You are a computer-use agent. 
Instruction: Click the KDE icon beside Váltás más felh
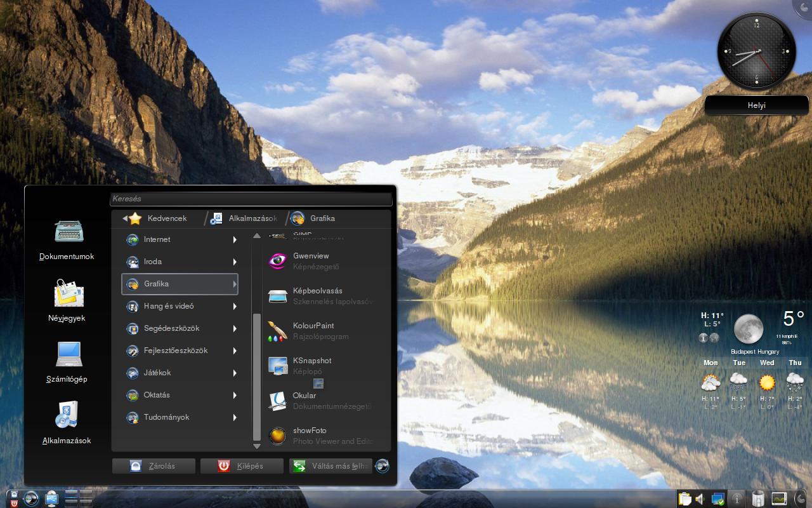tap(382, 465)
